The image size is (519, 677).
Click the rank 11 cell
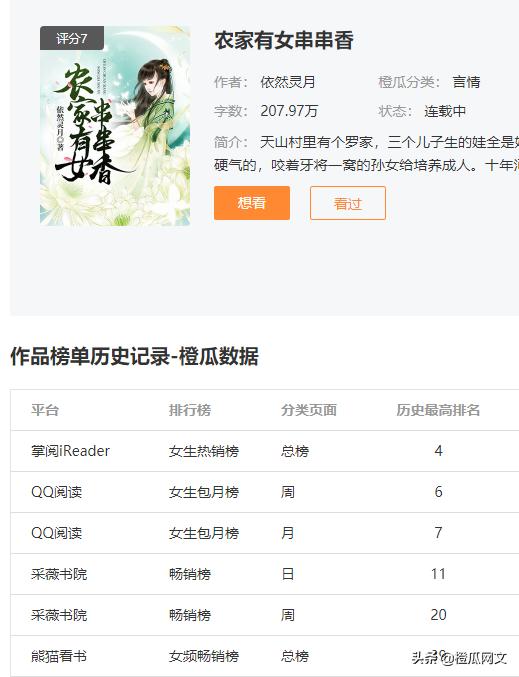point(438,574)
